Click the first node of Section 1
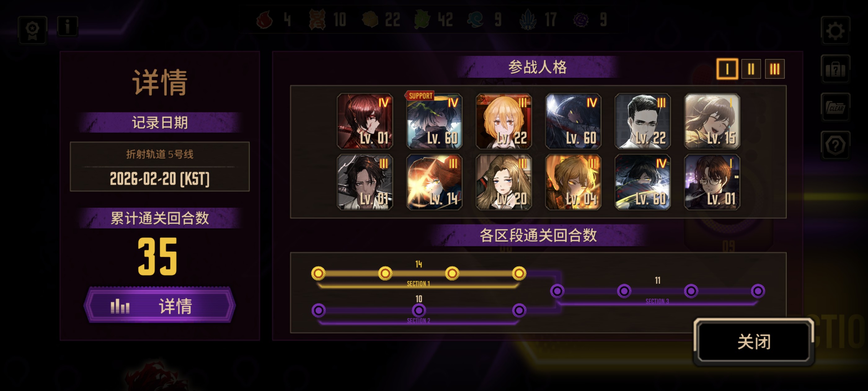Image resolution: width=868 pixels, height=391 pixels. pyautogui.click(x=318, y=273)
